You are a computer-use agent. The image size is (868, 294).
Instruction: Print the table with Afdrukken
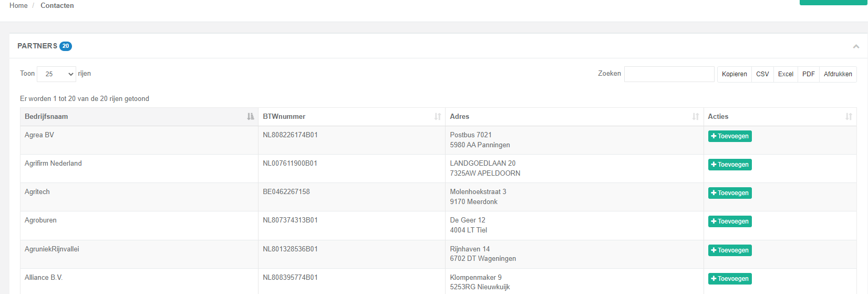[x=838, y=74]
